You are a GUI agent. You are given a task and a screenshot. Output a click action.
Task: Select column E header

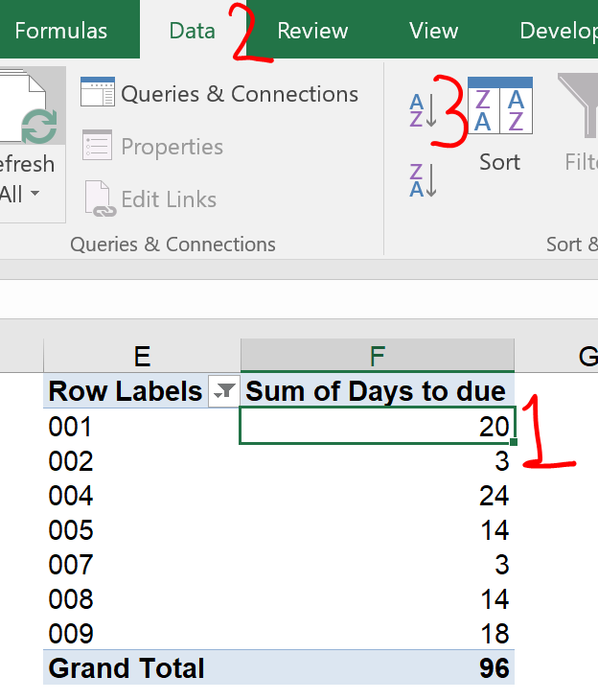coord(142,357)
